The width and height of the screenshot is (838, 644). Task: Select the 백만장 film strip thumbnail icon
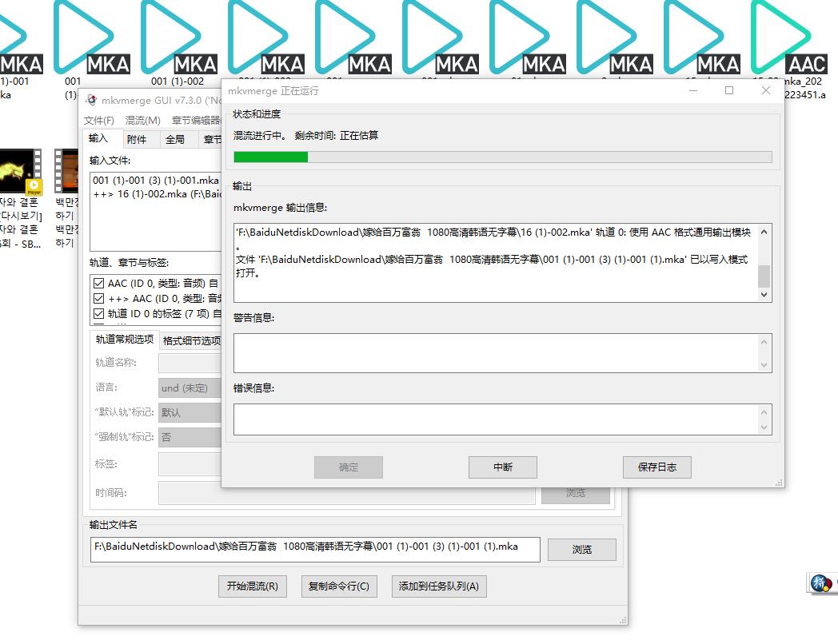coord(67,170)
